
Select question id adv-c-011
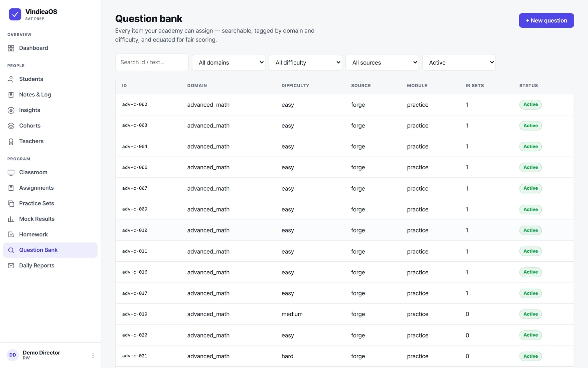[x=135, y=251]
